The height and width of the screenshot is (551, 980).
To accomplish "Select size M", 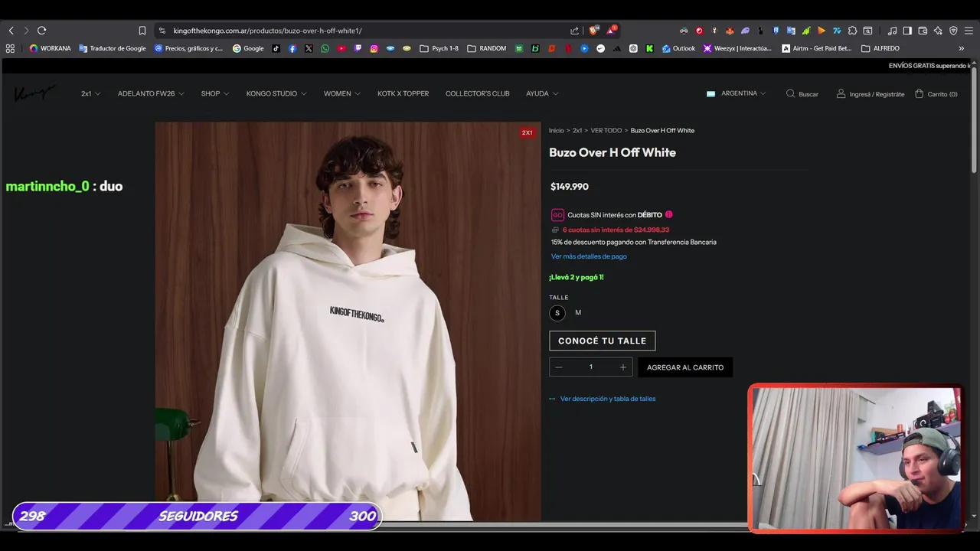I will coord(578,312).
